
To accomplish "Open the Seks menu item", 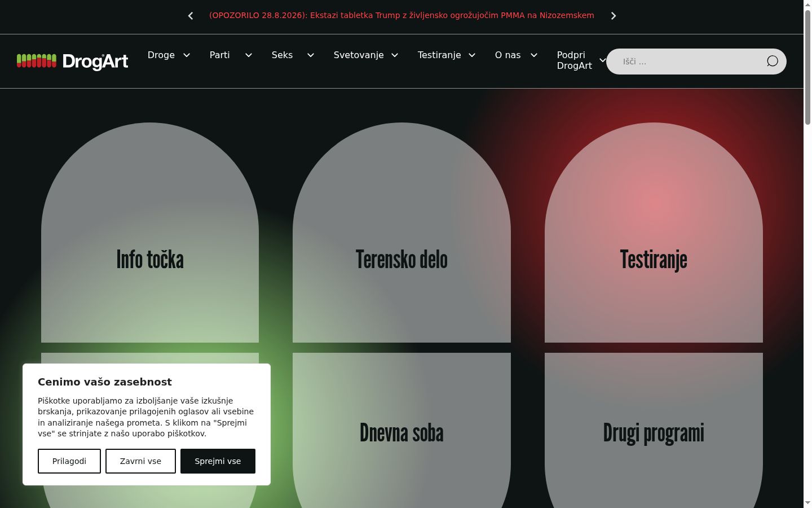I will 282,55.
